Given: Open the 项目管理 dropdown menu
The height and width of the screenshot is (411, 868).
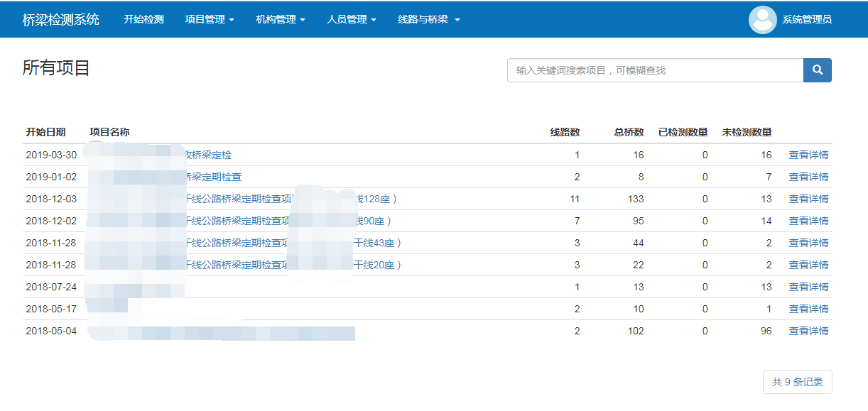Looking at the screenshot, I should 209,20.
